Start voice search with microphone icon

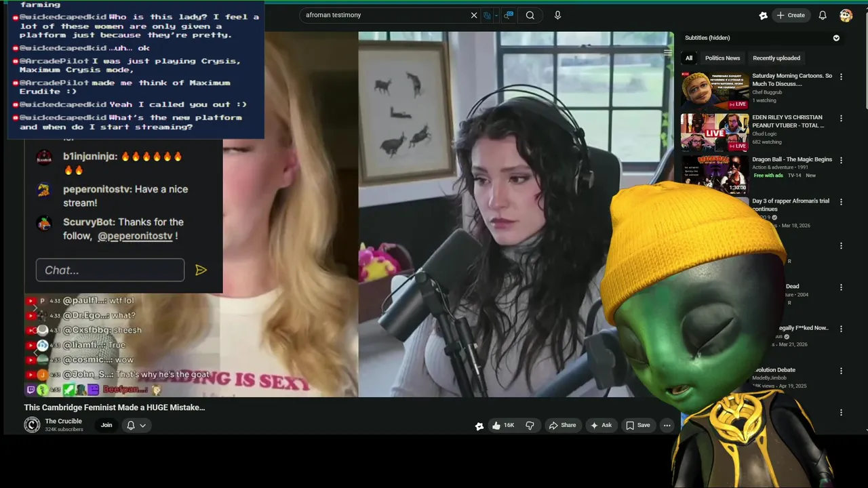pyautogui.click(x=557, y=15)
